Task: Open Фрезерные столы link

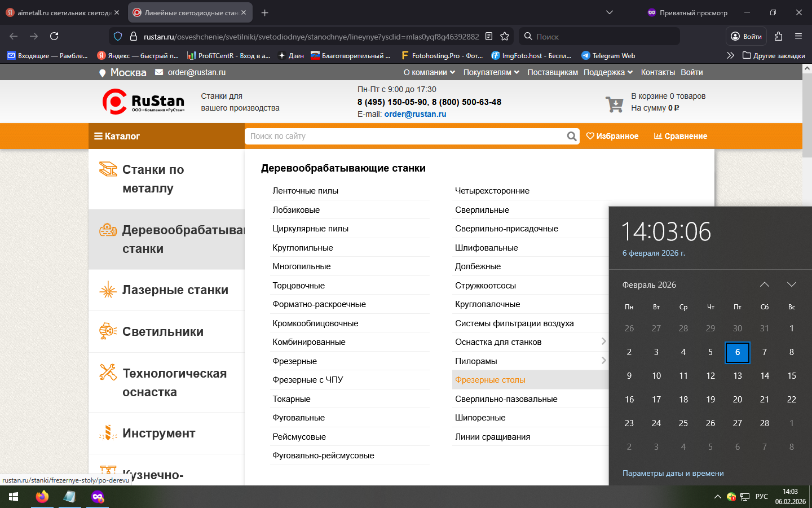Action: click(x=490, y=380)
